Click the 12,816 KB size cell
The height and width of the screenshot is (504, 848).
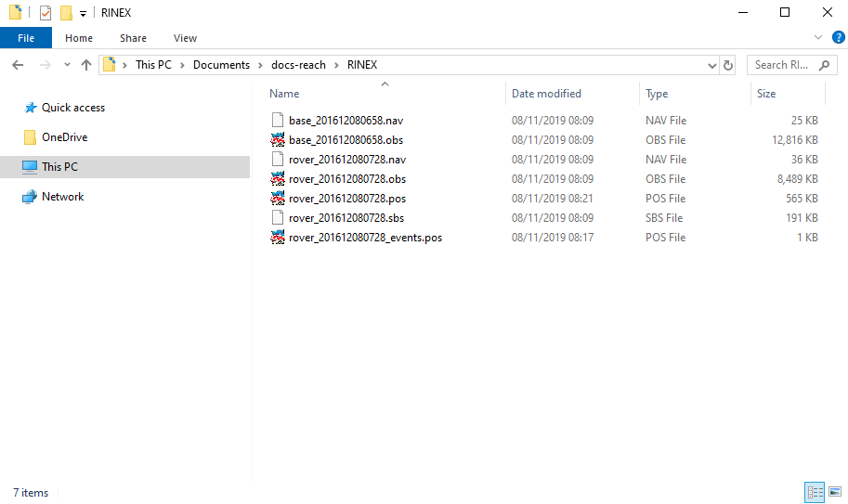[x=794, y=140]
